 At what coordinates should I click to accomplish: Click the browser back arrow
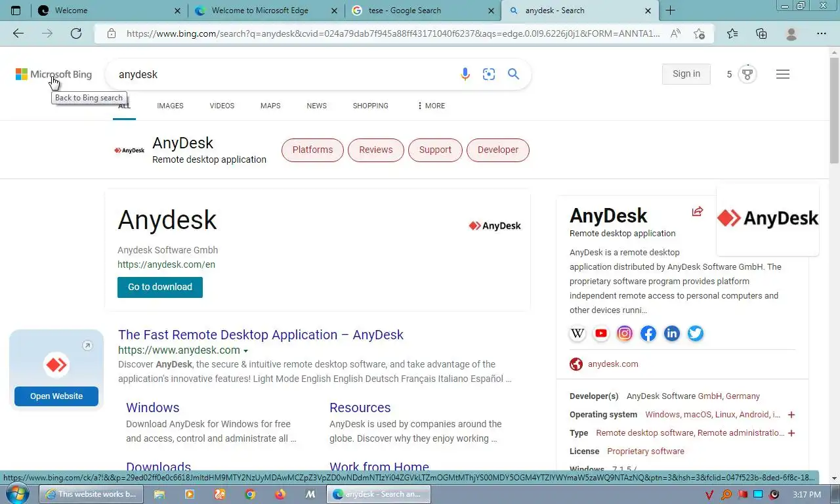tap(18, 33)
